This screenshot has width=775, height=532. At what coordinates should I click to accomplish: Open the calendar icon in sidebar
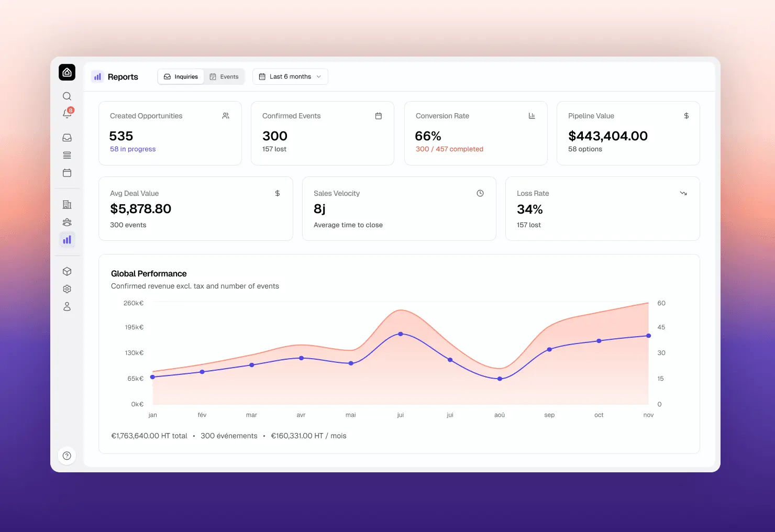point(67,173)
